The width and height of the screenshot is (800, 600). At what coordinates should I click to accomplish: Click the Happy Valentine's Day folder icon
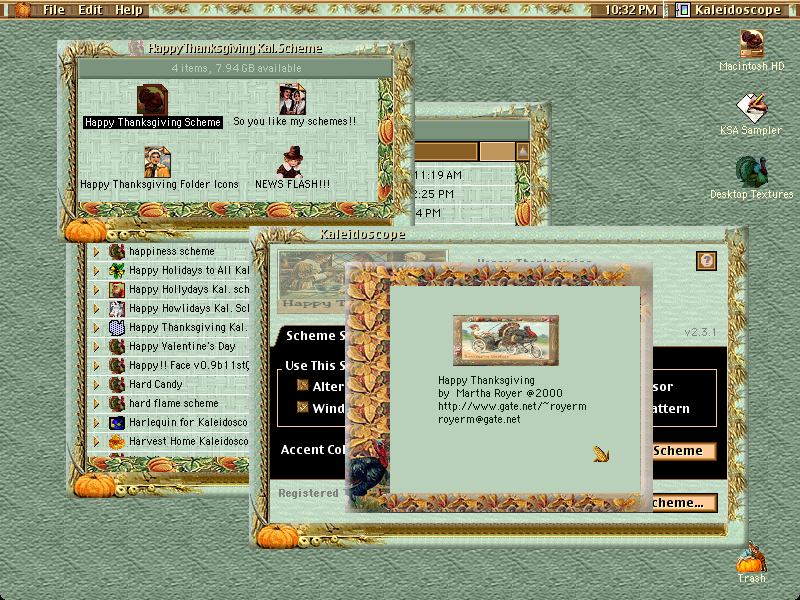click(117, 347)
